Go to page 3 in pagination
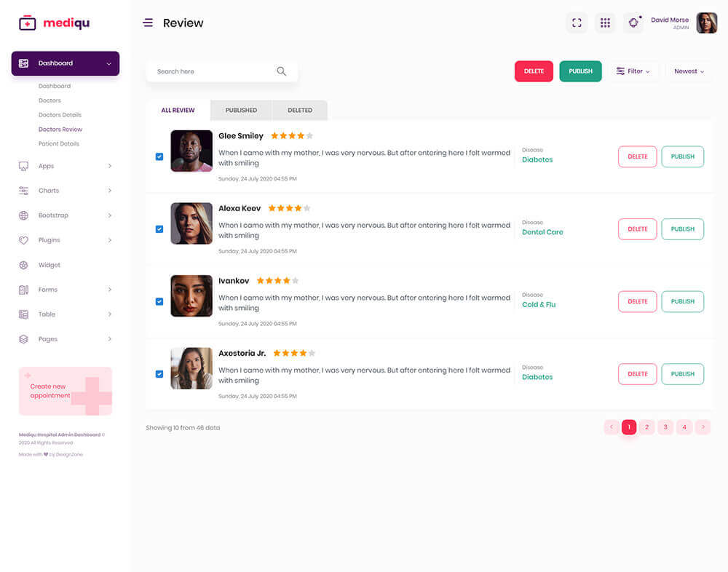The width and height of the screenshot is (728, 572). pyautogui.click(x=665, y=427)
